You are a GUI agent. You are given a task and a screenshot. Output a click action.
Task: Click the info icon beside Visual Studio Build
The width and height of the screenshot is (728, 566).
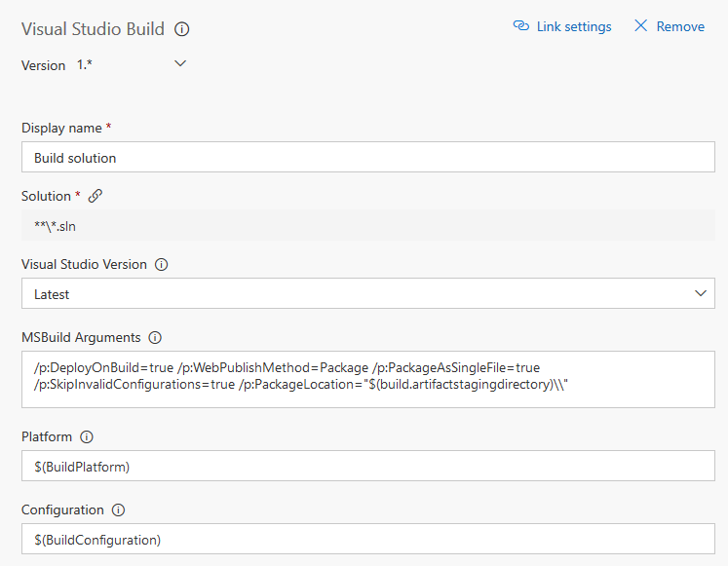pyautogui.click(x=182, y=29)
